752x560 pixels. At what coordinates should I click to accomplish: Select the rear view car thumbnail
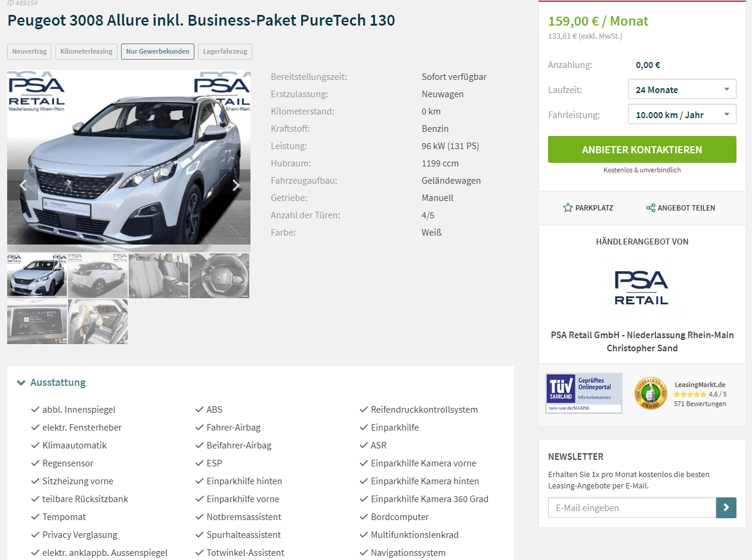tap(98, 276)
